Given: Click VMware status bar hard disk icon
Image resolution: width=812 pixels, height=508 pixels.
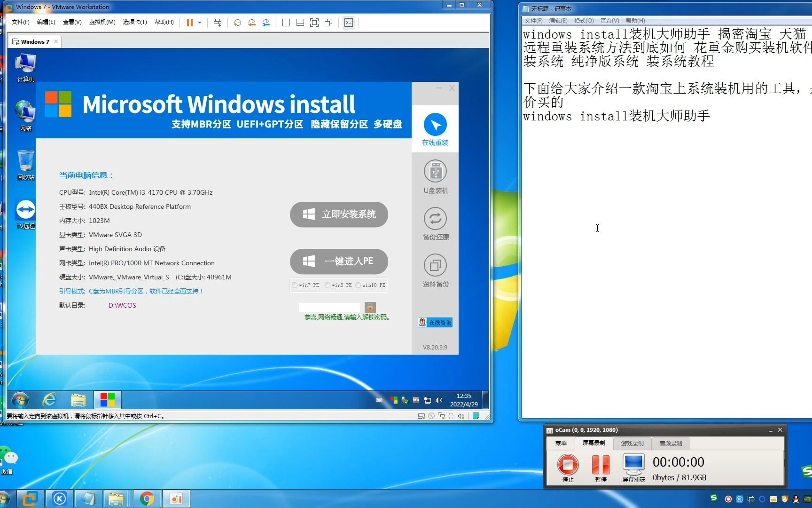Looking at the screenshot, I should click(x=422, y=416).
